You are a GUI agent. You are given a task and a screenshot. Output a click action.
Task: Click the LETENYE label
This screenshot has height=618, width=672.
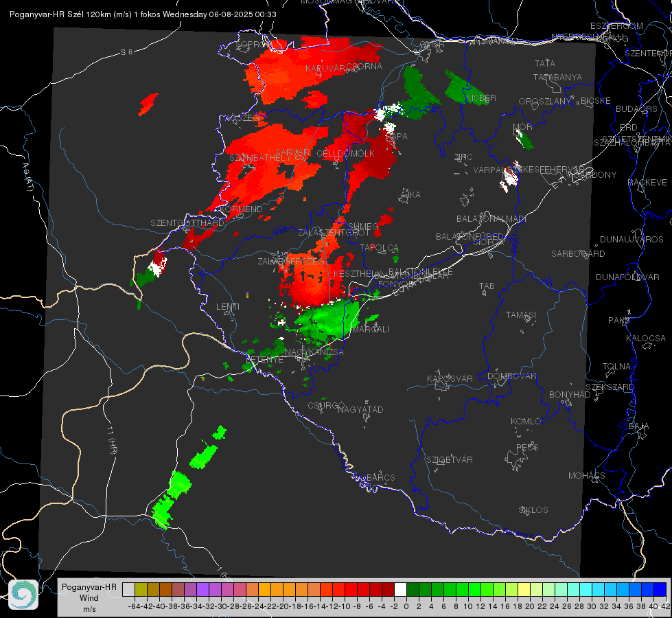264,359
